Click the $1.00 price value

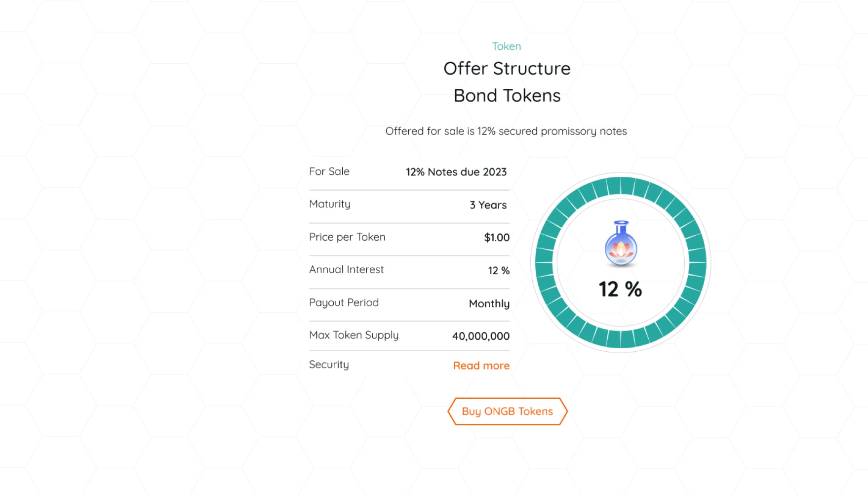click(497, 238)
